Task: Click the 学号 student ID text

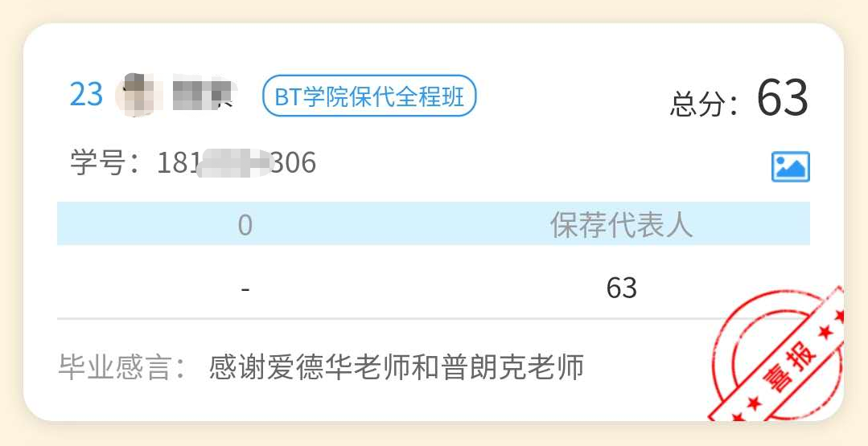Action: click(x=193, y=163)
